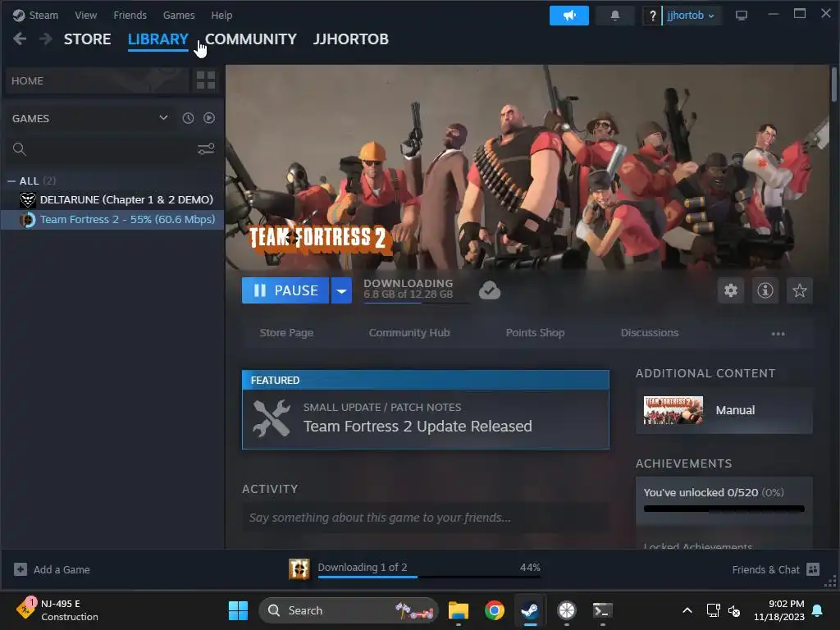The height and width of the screenshot is (630, 840).
Task: Open the COMMUNITY tab
Action: click(x=251, y=39)
